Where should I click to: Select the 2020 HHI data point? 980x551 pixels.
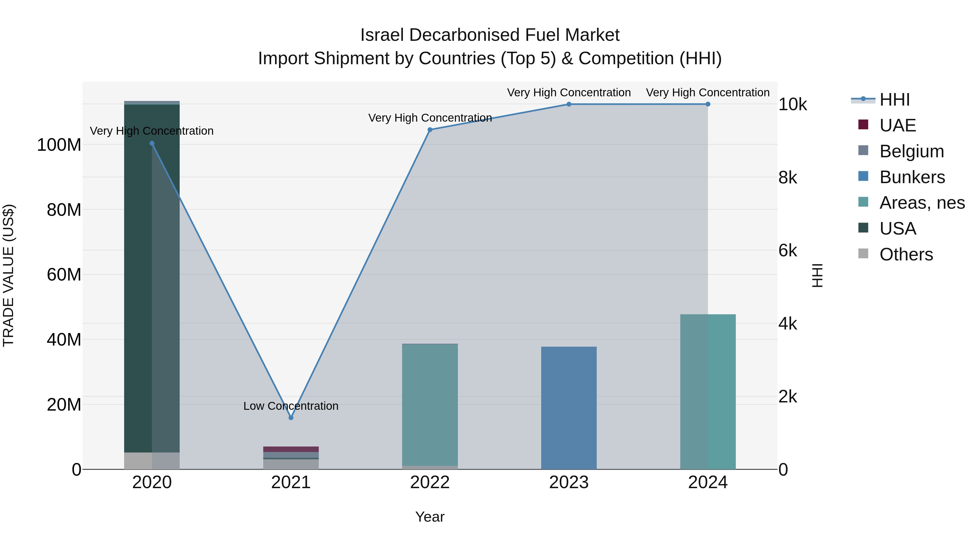click(152, 143)
